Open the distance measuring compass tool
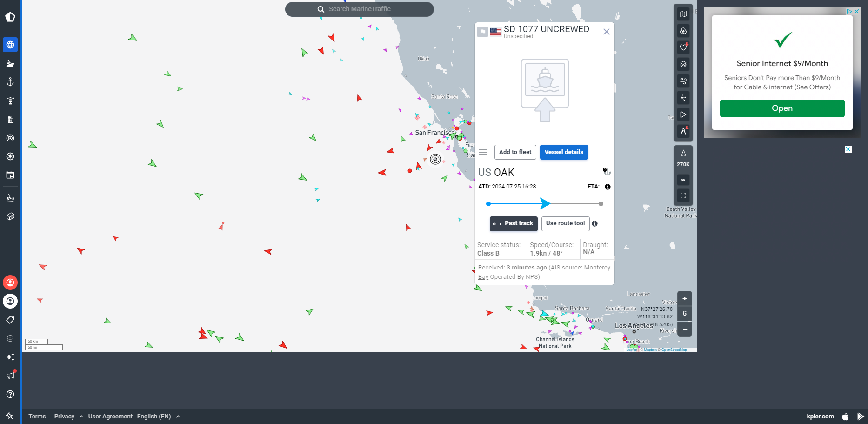 (683, 131)
